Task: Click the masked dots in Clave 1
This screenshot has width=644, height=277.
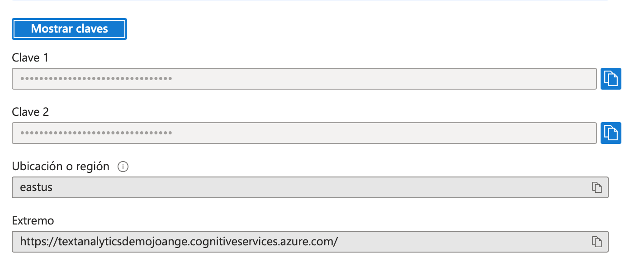Action: coord(96,79)
